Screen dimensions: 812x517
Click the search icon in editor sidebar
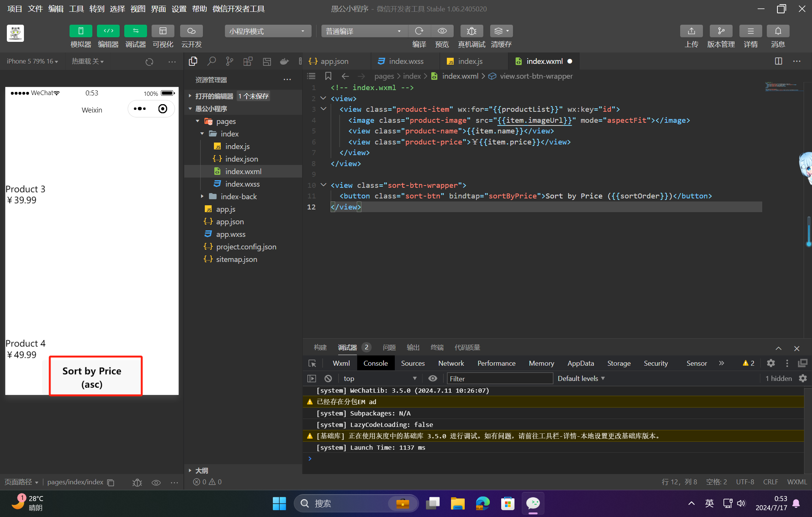coord(211,61)
